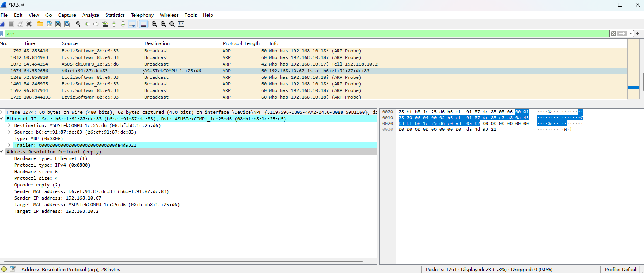
Task: Sort by the Info column header
Action: 447,43
